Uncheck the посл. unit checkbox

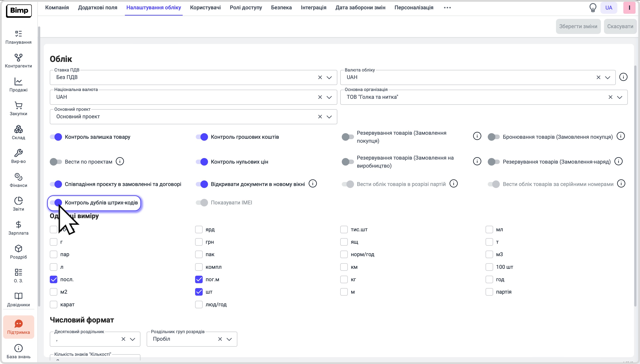(54, 279)
